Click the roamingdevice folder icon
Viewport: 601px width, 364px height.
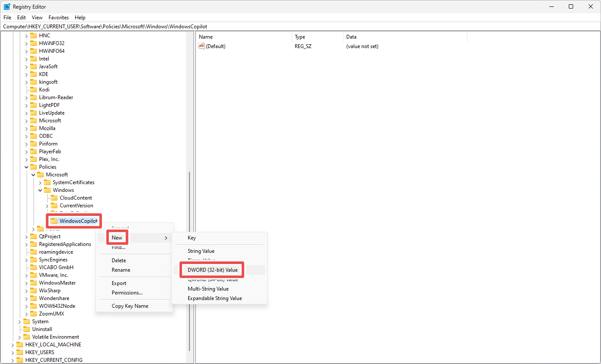coord(34,252)
